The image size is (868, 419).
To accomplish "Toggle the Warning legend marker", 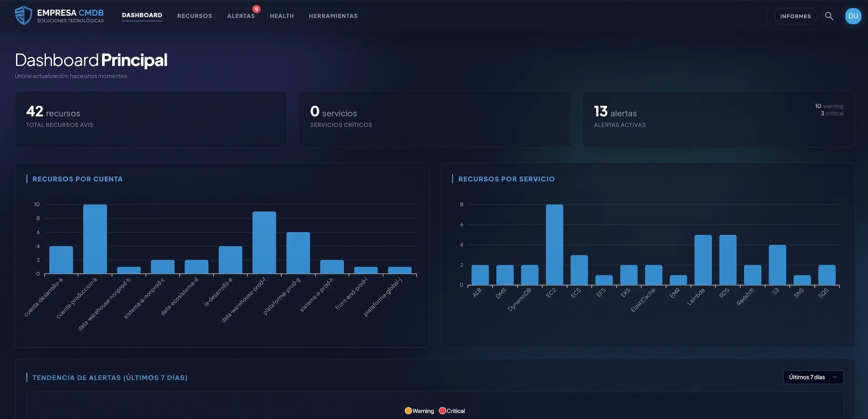I will pos(408,411).
